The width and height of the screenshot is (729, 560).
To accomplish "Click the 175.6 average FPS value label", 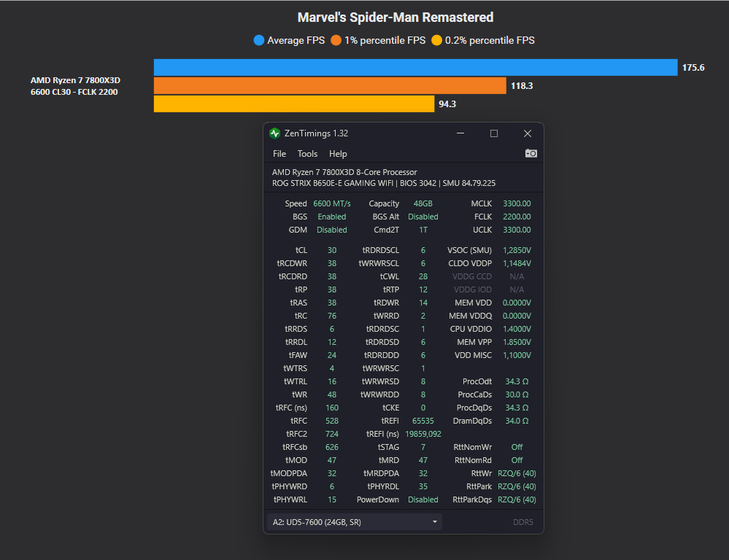I will 693,67.
